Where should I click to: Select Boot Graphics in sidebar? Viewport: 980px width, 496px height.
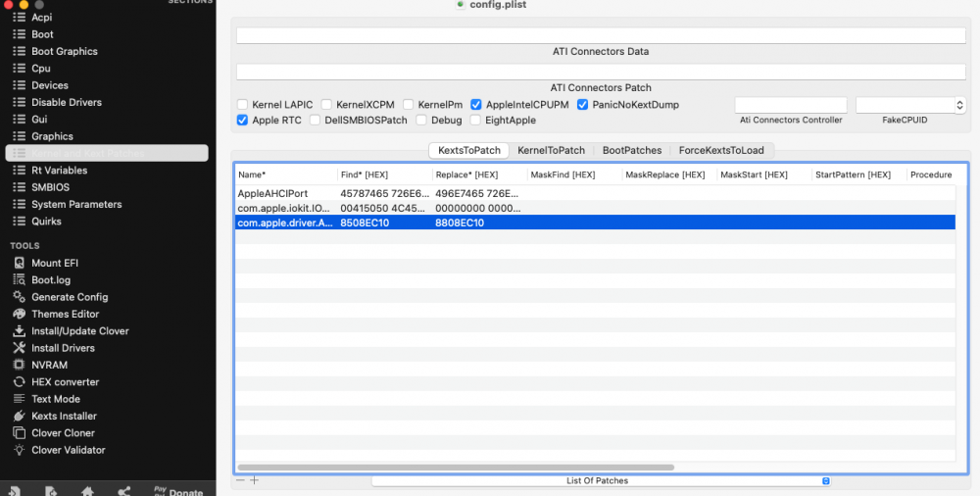pos(65,51)
